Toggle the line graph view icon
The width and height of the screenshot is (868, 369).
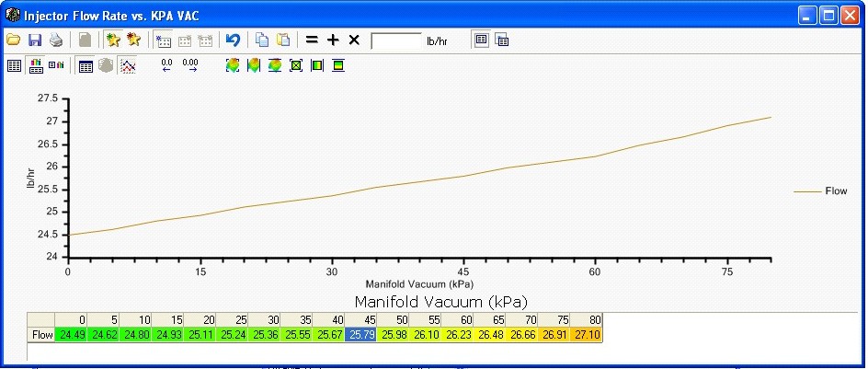pyautogui.click(x=128, y=66)
